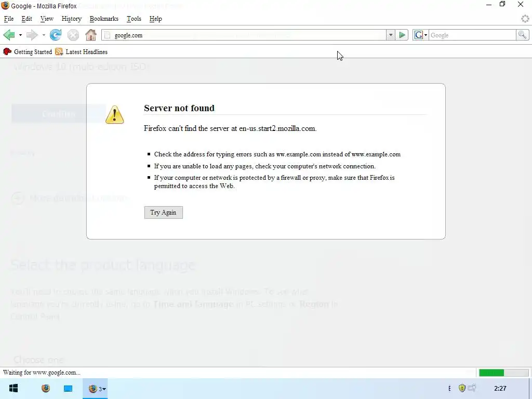The image size is (532, 399).
Task: Click the 'Waiting for www.google.com...' status text
Action: (42, 373)
